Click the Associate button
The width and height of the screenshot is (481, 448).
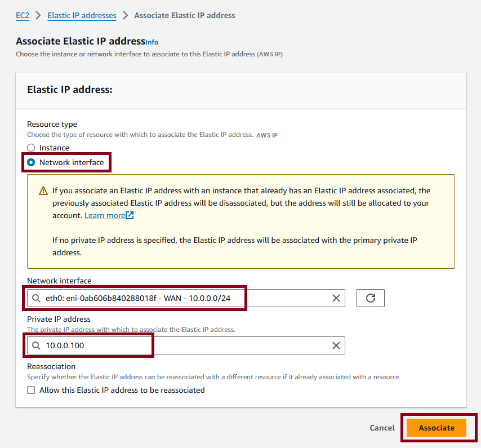(436, 428)
